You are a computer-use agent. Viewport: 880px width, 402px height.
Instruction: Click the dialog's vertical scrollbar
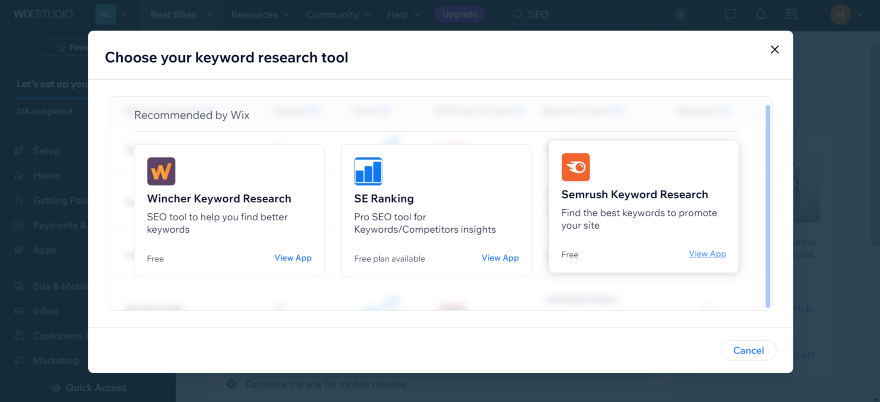coord(768,206)
